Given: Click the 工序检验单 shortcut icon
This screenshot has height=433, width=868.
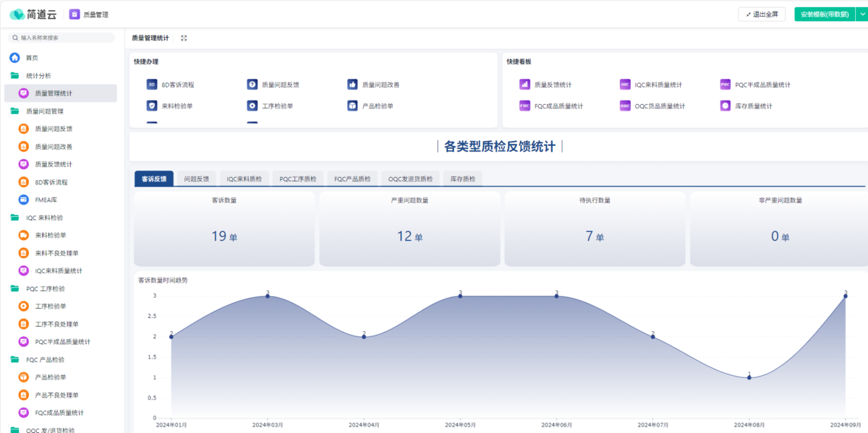Looking at the screenshot, I should pos(252,106).
